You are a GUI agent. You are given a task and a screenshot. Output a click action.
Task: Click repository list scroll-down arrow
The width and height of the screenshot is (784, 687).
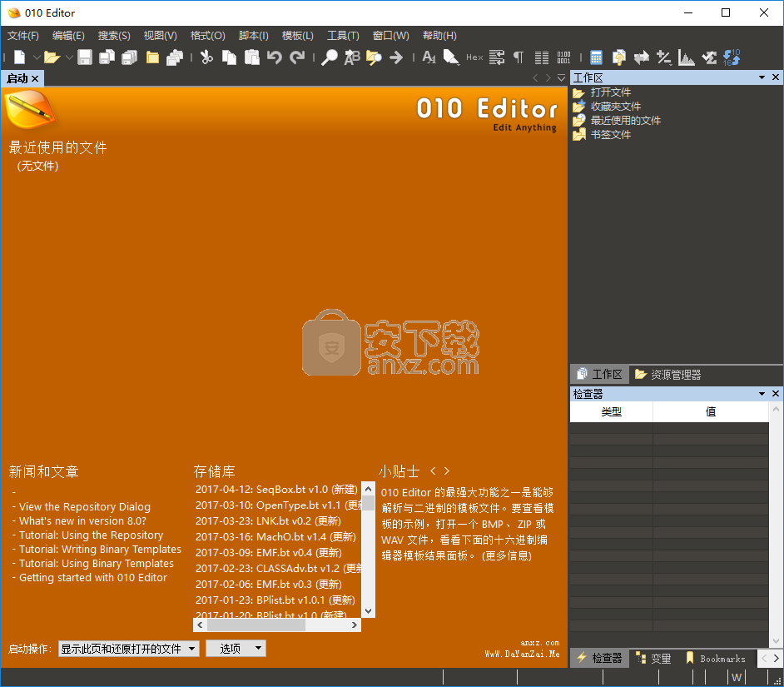tap(368, 611)
